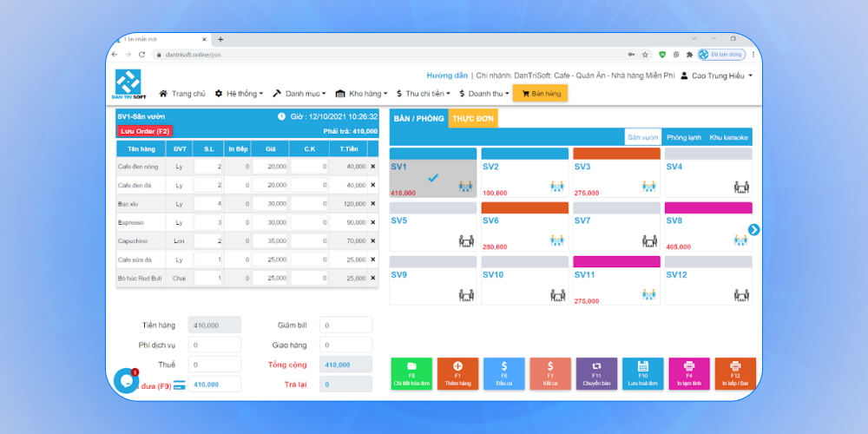Click the Giảm bill input field
The image size is (868, 434).
pos(345,325)
